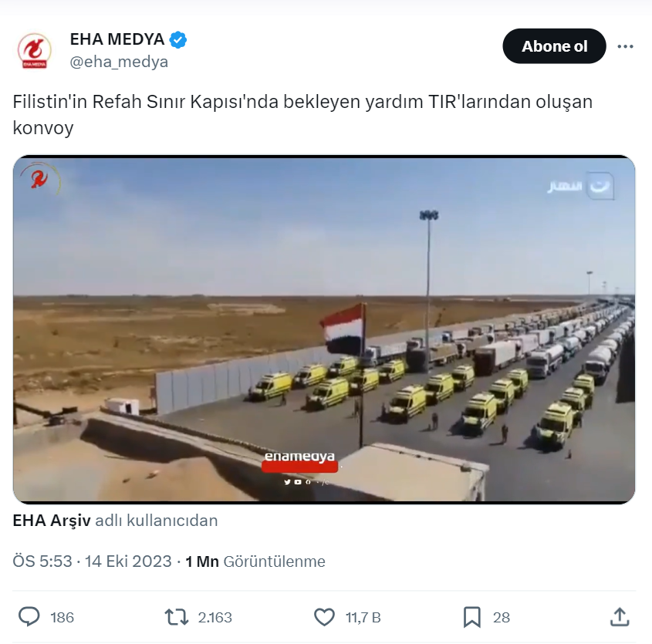Open the EHA MEDYA profile avatar
Screen dimensions: 652x644
(x=35, y=50)
